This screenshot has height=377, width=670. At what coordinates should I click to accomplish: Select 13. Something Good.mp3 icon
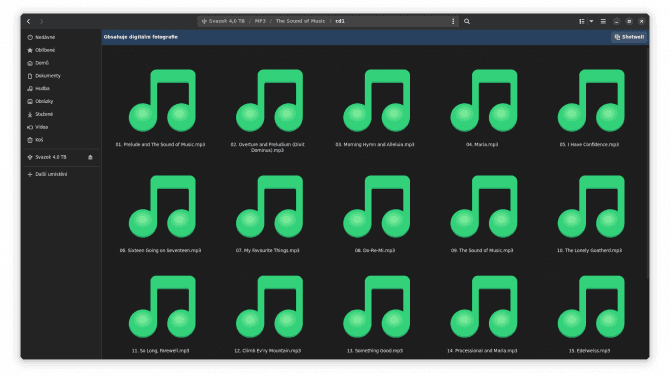pyautogui.click(x=376, y=307)
